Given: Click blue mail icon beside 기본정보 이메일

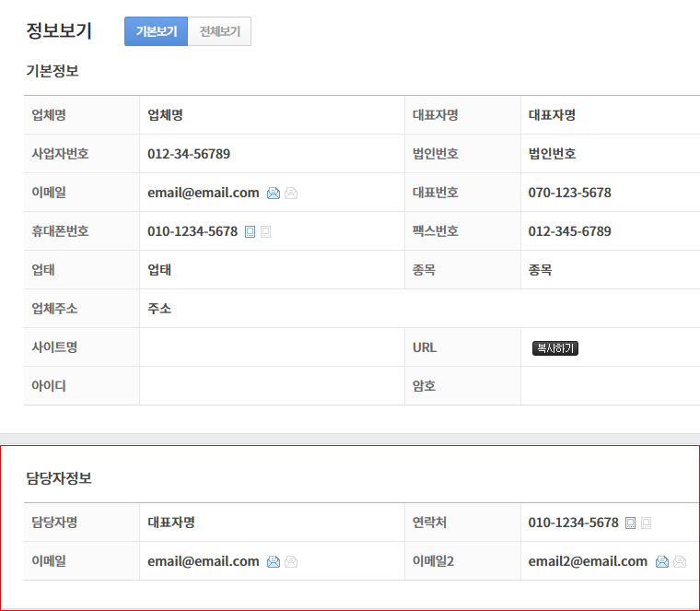Looking at the screenshot, I should point(273,194).
